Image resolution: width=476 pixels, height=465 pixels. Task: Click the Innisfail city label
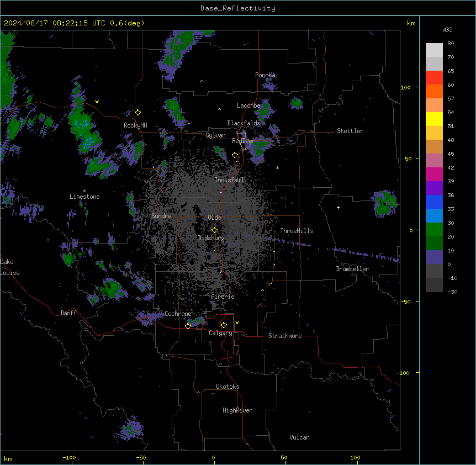tap(229, 180)
